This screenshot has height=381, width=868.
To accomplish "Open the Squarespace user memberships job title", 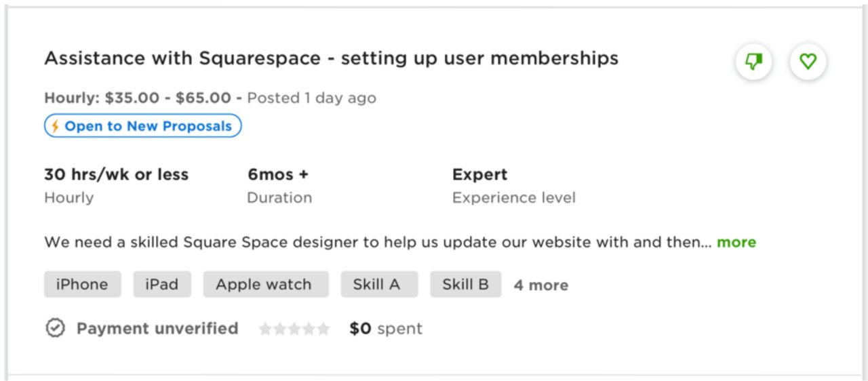I will click(x=332, y=58).
